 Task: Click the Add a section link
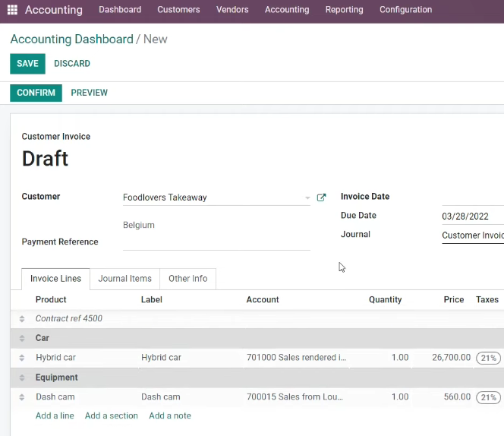pos(112,415)
